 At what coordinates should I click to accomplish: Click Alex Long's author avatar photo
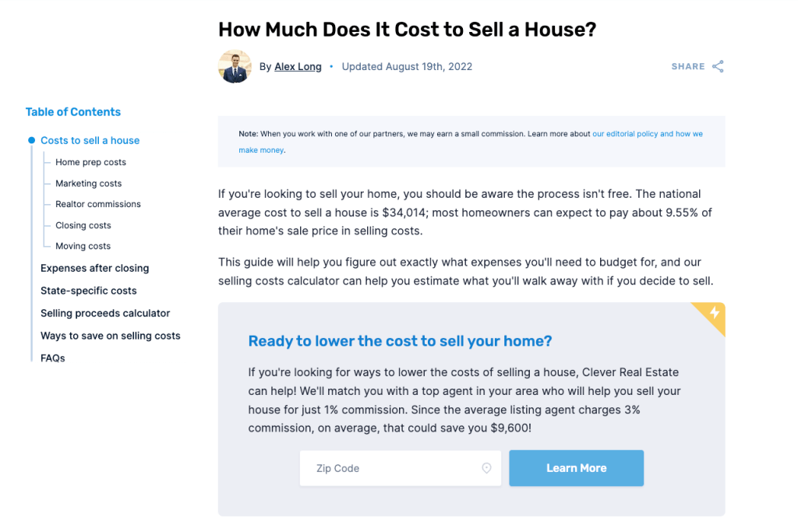[x=235, y=66]
